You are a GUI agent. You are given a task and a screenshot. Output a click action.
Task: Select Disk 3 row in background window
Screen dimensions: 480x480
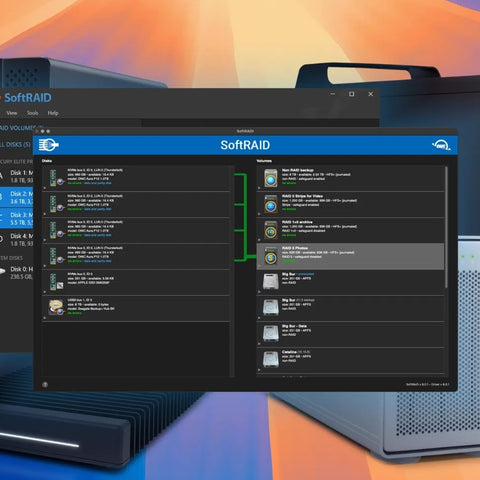point(17,218)
